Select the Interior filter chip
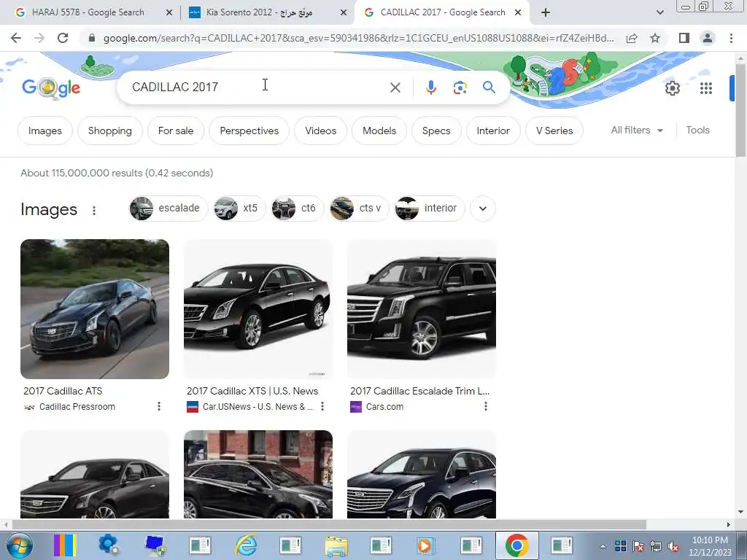Viewport: 747px width, 560px height. (x=493, y=131)
